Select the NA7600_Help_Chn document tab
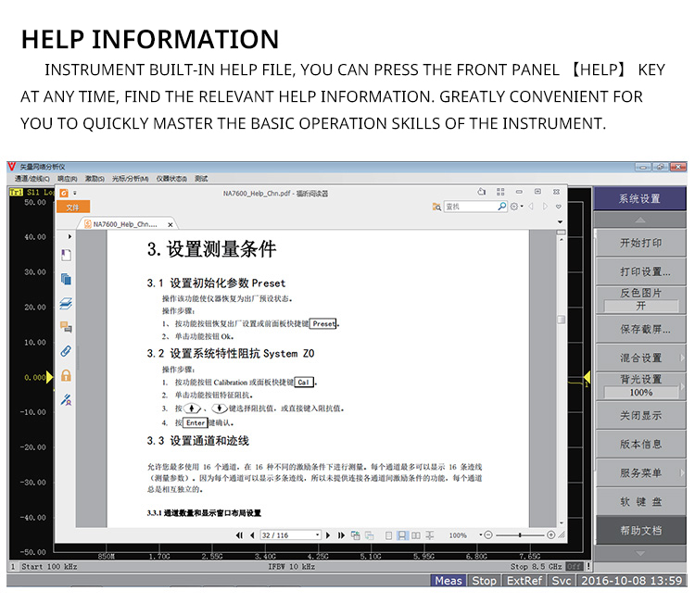This screenshot has height=616, width=695. [x=120, y=224]
